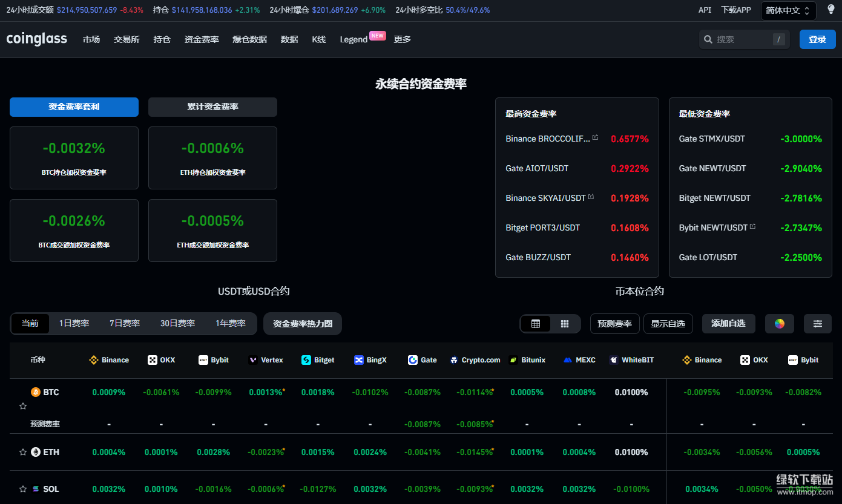The image size is (842, 504).
Task: Open the 更多 menu
Action: click(403, 39)
